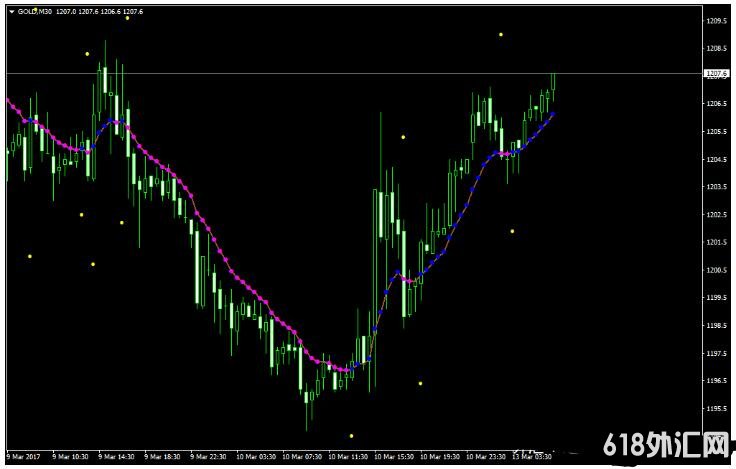Viewport: 736px width, 469px height.
Task: Click the 1199.5 price axis label
Action: pos(716,298)
